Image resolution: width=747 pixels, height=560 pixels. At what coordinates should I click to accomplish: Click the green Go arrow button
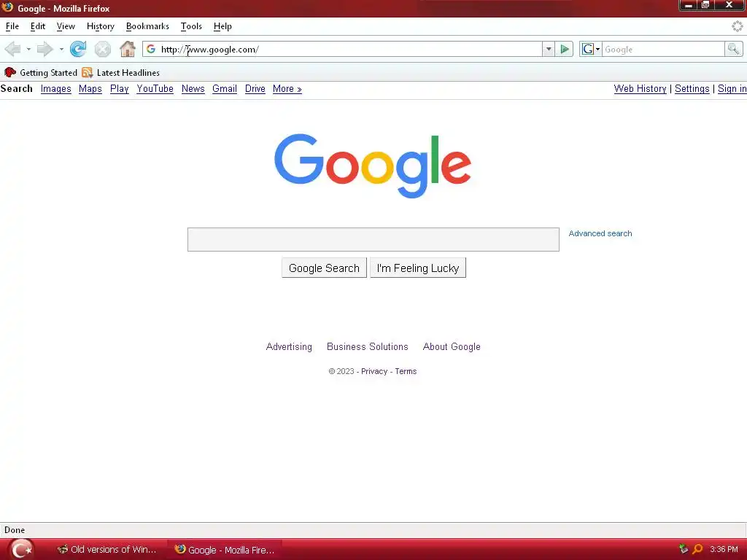[565, 49]
